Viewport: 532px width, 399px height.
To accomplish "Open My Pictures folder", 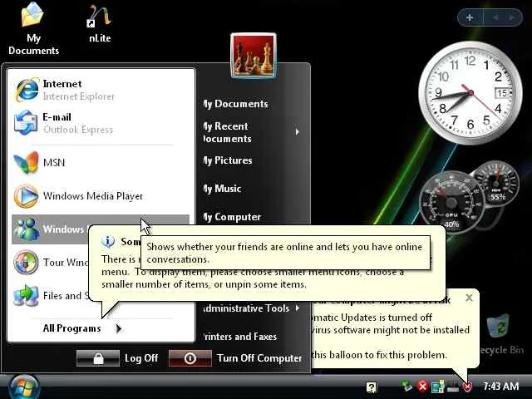I will (228, 160).
